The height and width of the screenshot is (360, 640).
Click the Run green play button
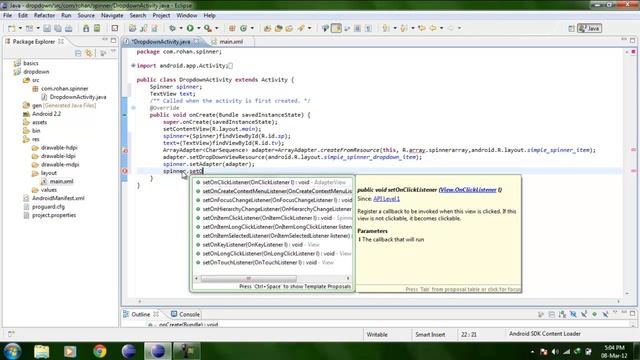[x=190, y=28]
